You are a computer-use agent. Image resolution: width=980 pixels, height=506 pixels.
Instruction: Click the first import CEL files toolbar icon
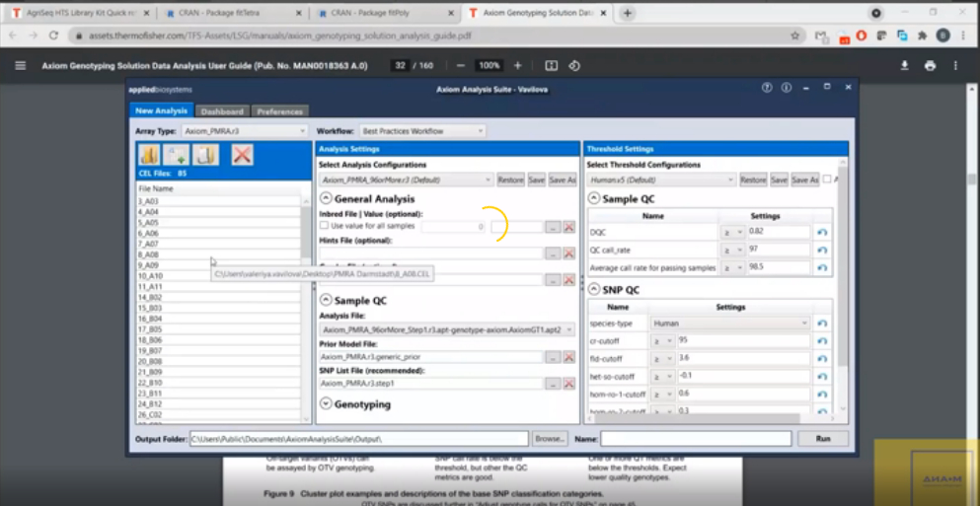pyautogui.click(x=149, y=155)
